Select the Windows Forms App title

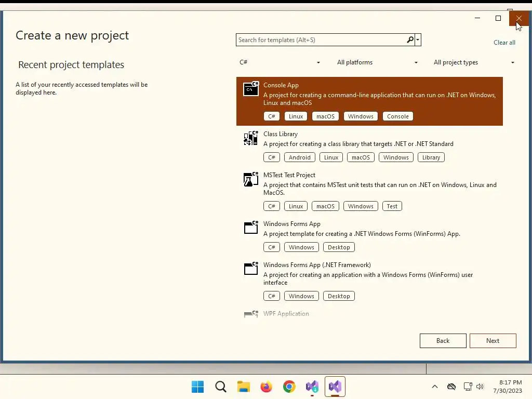pos(292,224)
